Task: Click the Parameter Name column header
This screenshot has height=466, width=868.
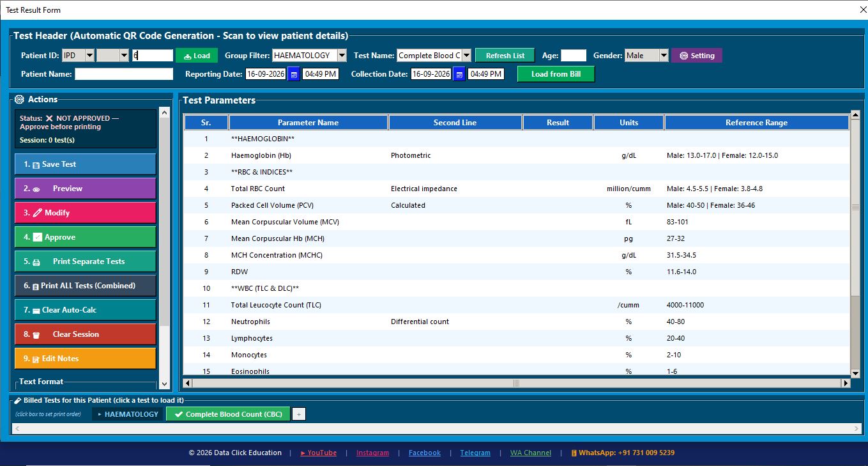Action: (308, 123)
